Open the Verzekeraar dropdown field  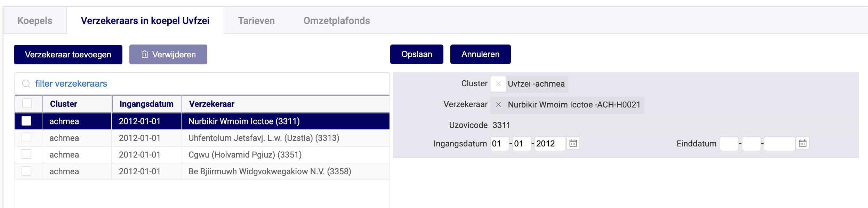[574, 105]
